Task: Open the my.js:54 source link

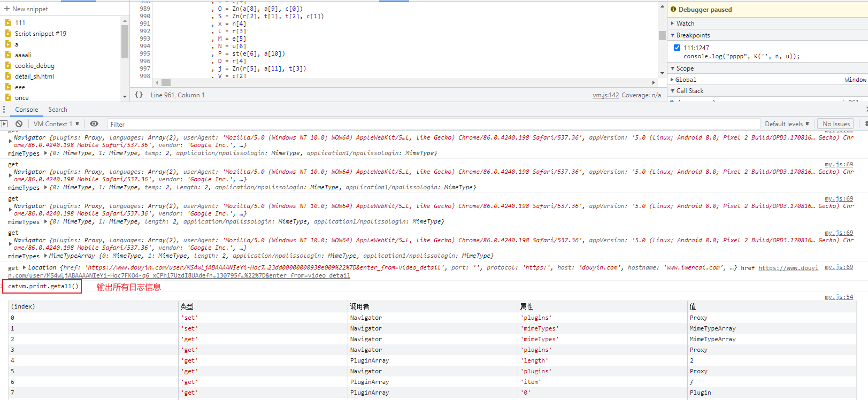Action: (839, 297)
